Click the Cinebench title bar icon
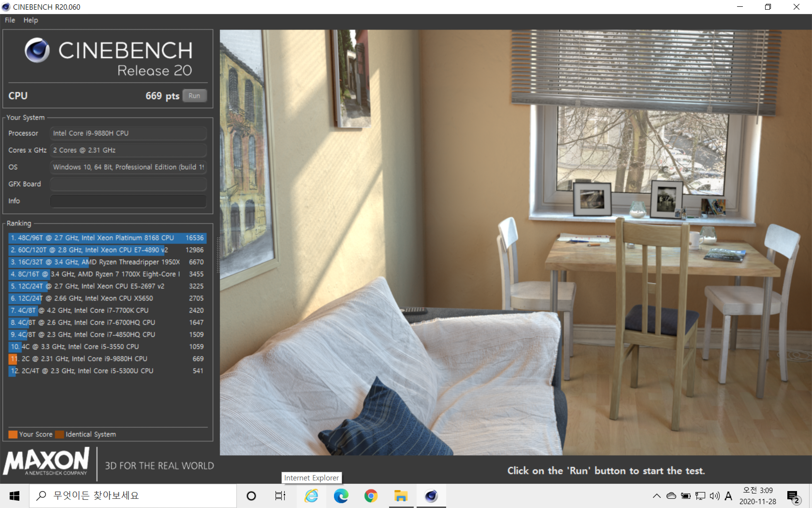This screenshot has height=508, width=812. [x=6, y=7]
